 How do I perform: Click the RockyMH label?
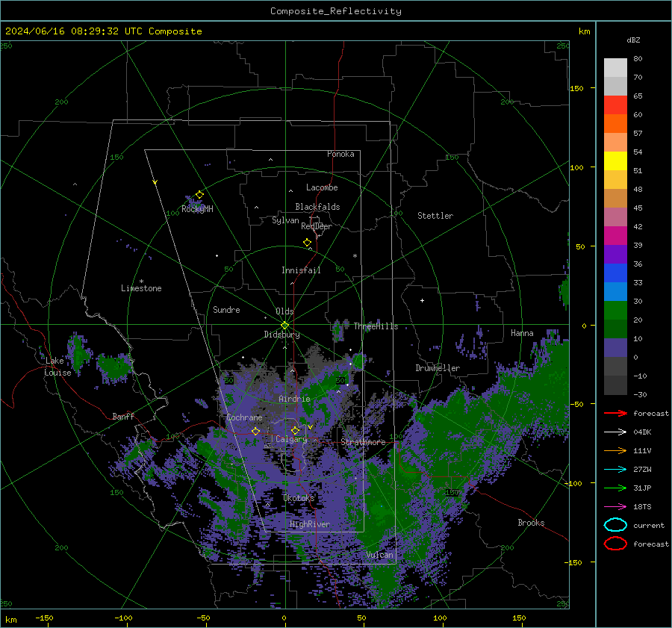click(197, 209)
